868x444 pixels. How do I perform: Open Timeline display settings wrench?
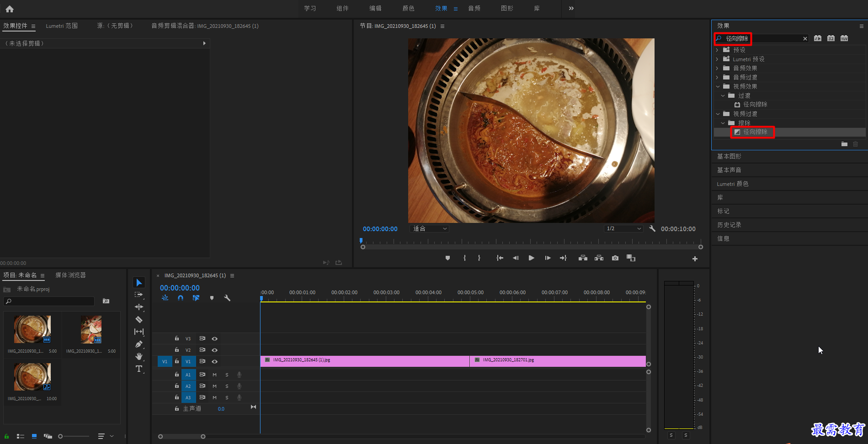pos(227,298)
